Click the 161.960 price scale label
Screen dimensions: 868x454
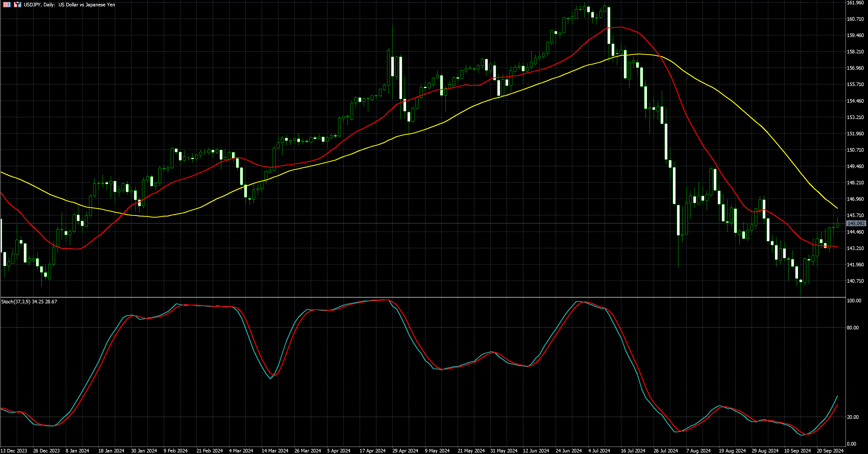[x=855, y=3]
